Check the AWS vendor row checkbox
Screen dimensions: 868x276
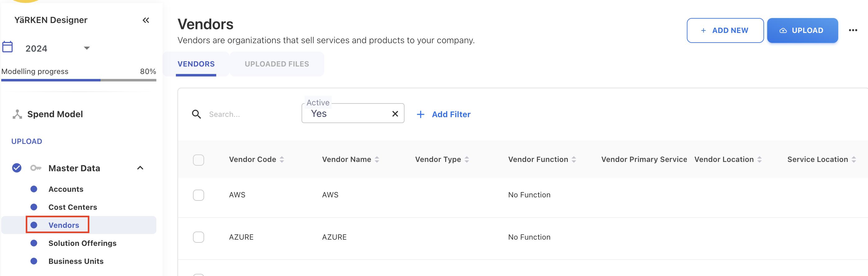[199, 195]
